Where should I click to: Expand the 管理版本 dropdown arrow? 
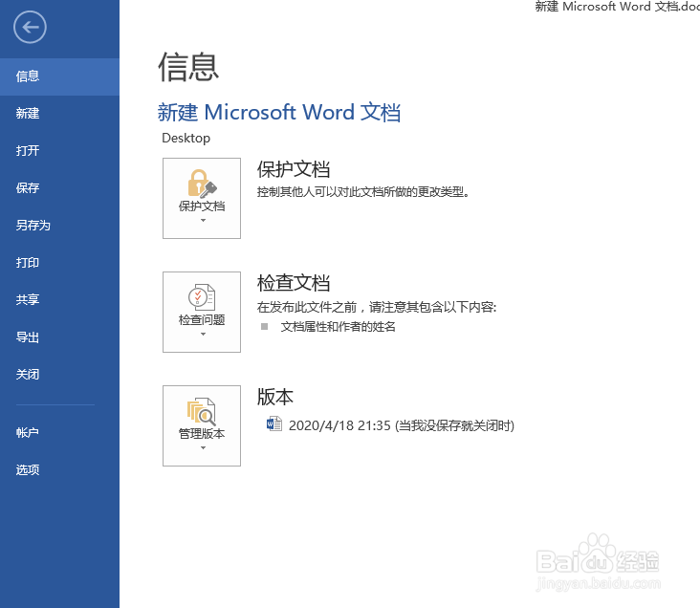pos(203,448)
